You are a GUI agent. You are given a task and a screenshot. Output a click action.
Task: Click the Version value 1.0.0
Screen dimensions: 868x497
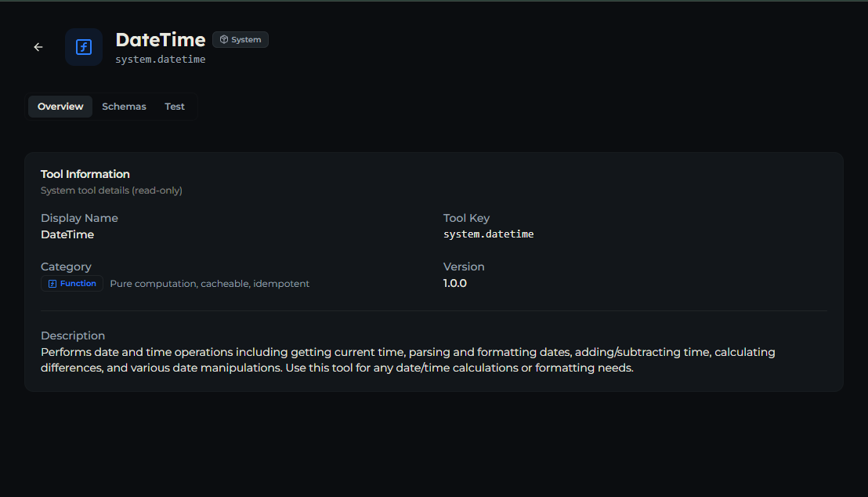point(455,283)
